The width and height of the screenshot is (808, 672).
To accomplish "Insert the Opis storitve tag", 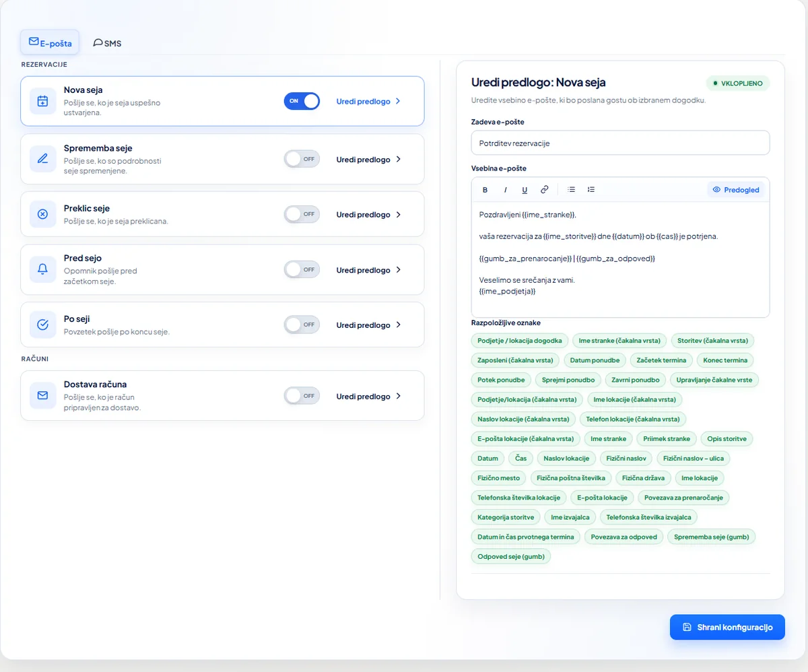I will point(727,439).
